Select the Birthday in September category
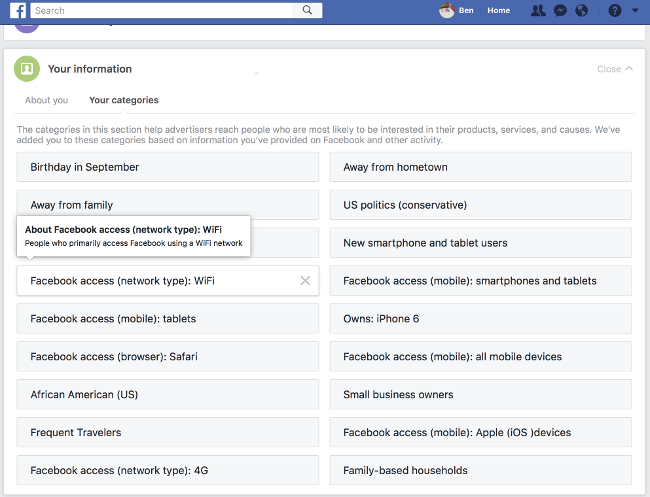 pyautogui.click(x=167, y=167)
